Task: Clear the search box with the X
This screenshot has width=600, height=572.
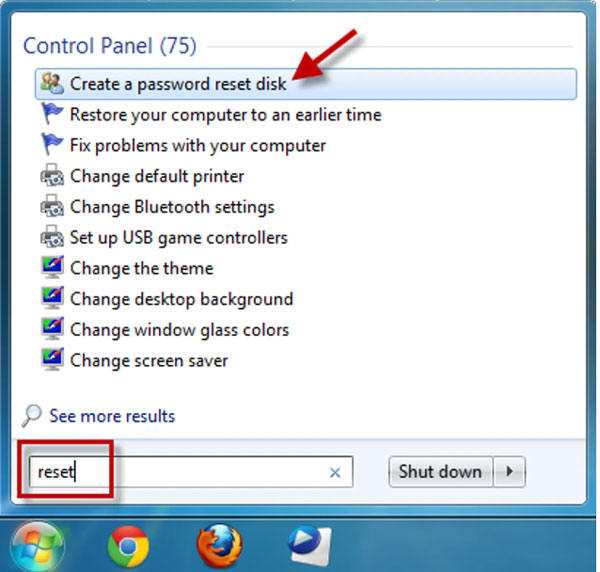Action: point(335,473)
